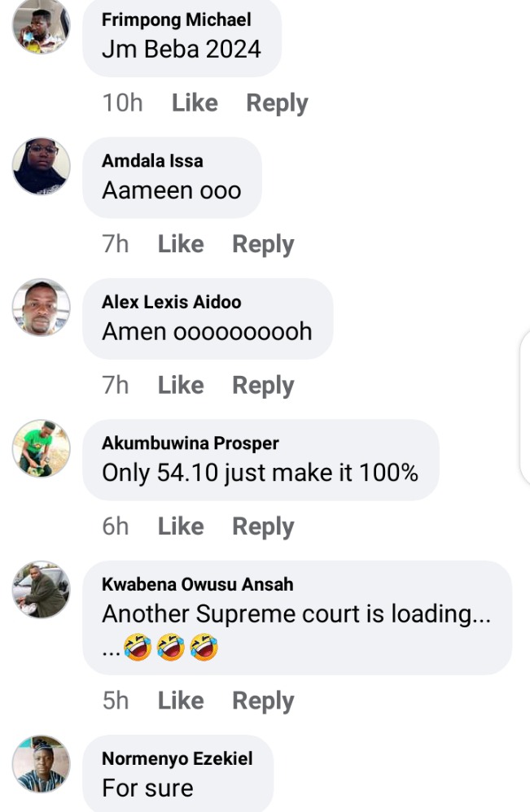Open Normenyo Ezekiel's profile picture
The height and width of the screenshot is (812, 530).
41,764
